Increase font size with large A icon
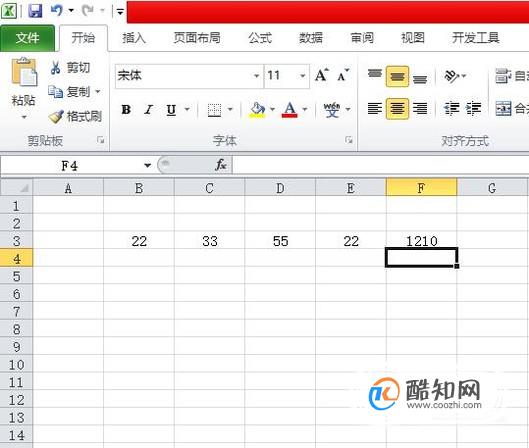The image size is (529, 448). [322, 75]
